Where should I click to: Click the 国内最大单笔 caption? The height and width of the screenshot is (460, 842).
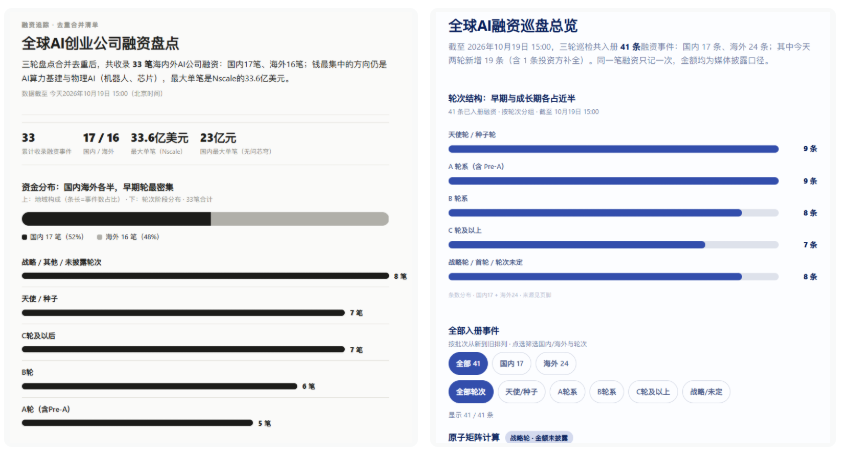tap(235, 151)
